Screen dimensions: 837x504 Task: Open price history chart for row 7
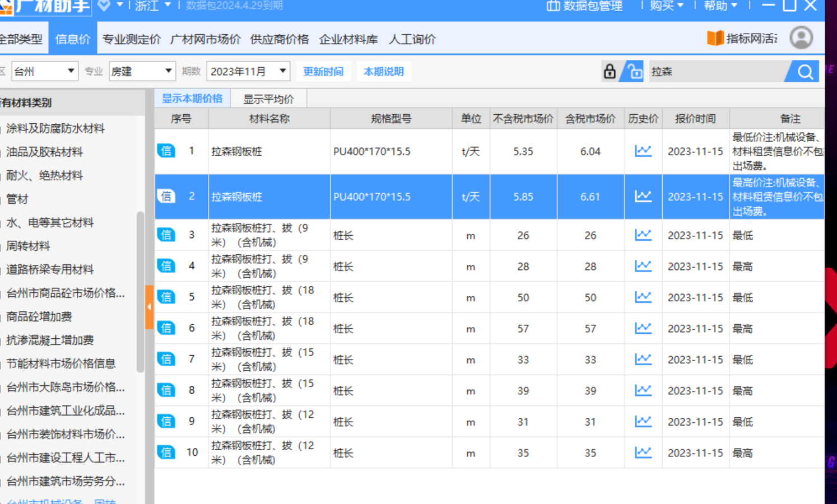click(x=643, y=360)
